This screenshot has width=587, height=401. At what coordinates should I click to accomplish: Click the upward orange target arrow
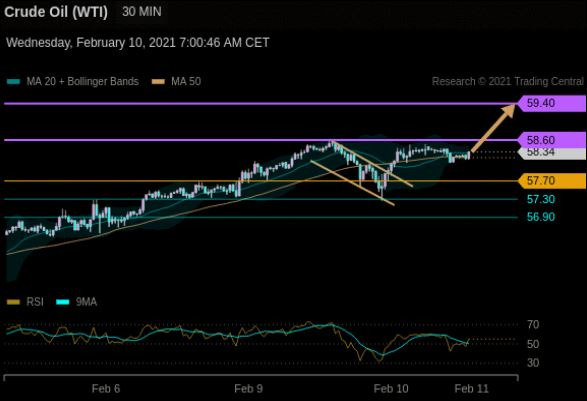tap(493, 128)
